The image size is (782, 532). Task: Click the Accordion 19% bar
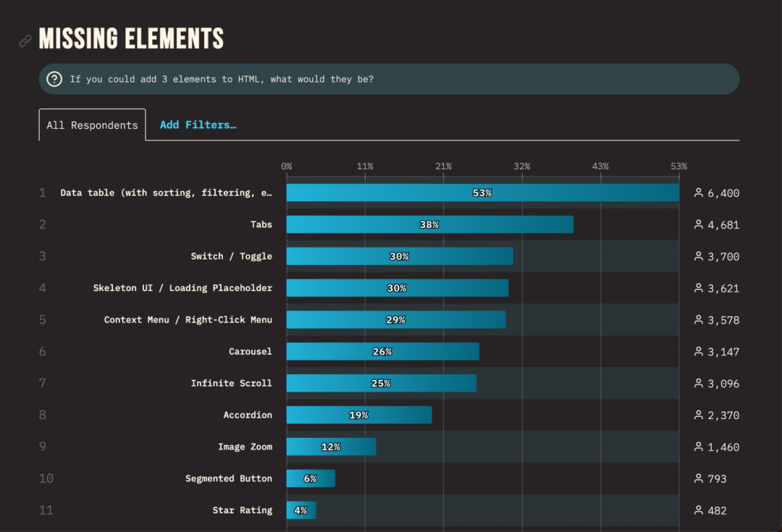pos(359,415)
